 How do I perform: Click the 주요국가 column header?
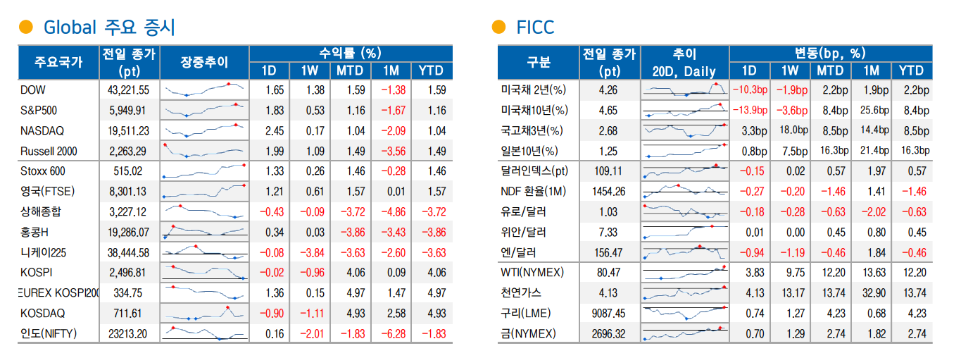[58, 62]
